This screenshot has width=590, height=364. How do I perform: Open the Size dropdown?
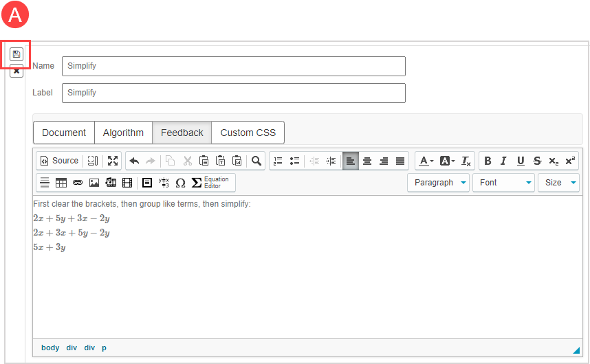(x=558, y=183)
